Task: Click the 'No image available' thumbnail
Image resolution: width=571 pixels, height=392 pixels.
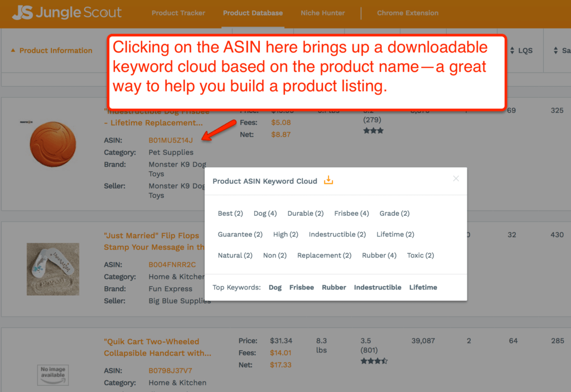Action: tap(52, 375)
